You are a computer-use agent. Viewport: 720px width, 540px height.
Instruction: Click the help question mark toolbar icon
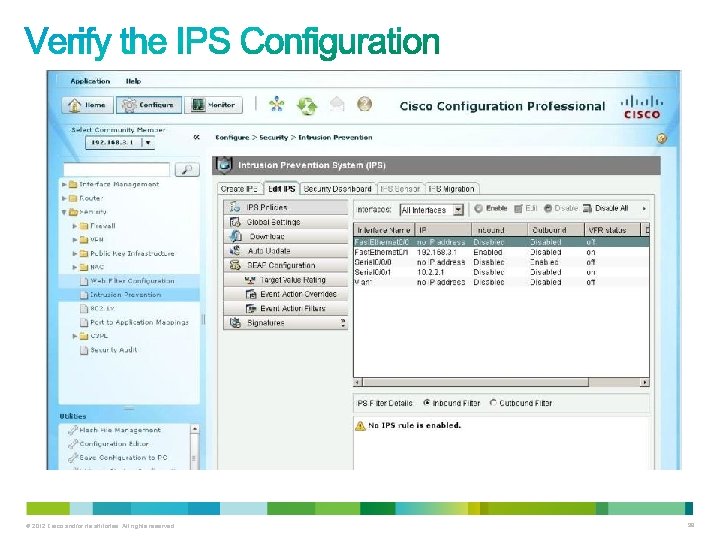pyautogui.click(x=365, y=105)
